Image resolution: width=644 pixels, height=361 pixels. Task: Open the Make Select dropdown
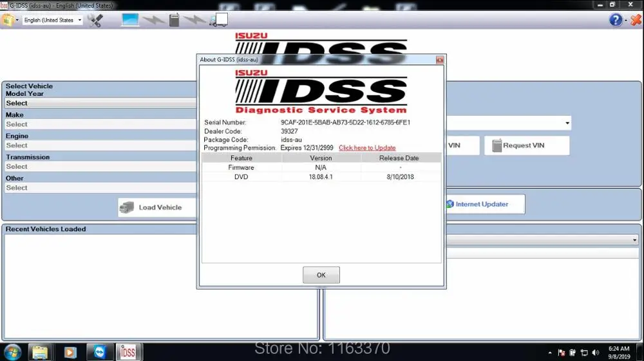(100, 124)
